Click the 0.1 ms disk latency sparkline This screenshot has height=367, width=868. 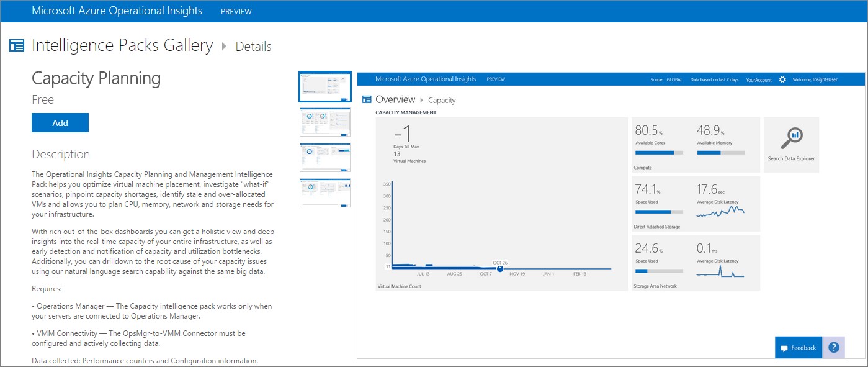pos(720,271)
